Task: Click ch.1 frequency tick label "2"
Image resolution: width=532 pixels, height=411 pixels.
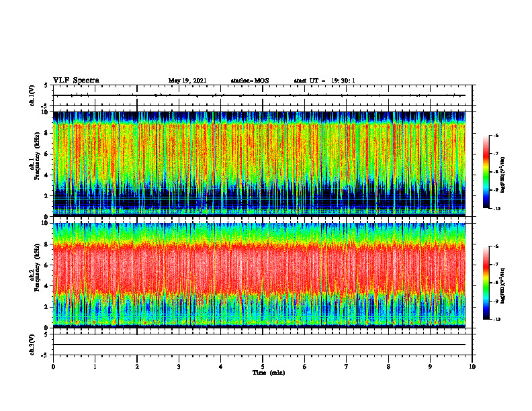Action: [x=47, y=196]
